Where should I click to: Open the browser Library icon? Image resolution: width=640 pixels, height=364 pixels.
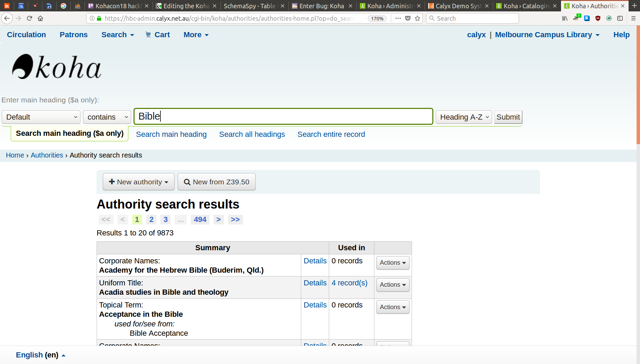[564, 18]
